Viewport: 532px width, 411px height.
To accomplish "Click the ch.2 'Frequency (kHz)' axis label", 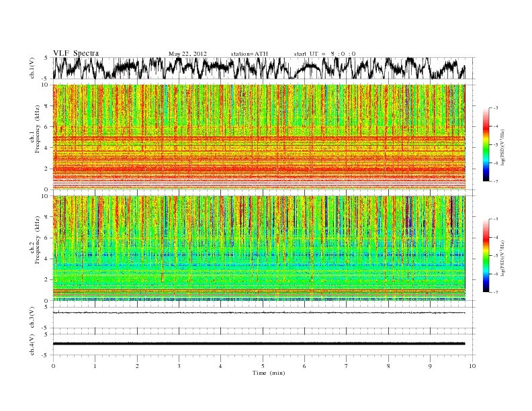I will tap(38, 241).
